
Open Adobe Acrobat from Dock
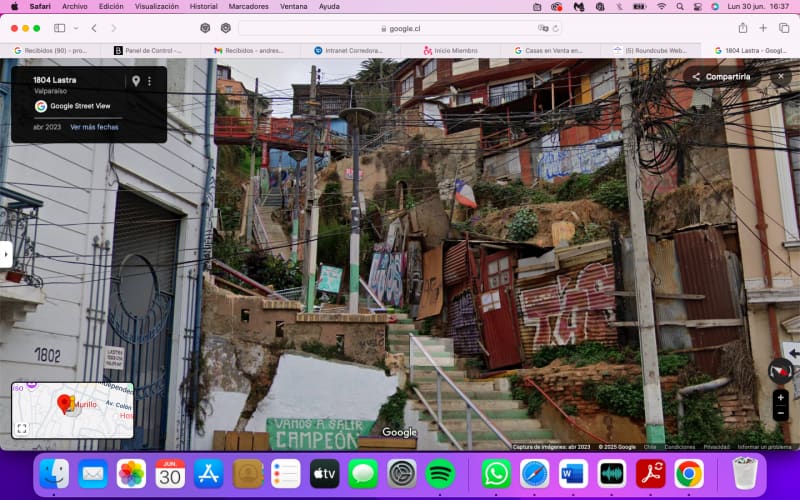(x=651, y=474)
